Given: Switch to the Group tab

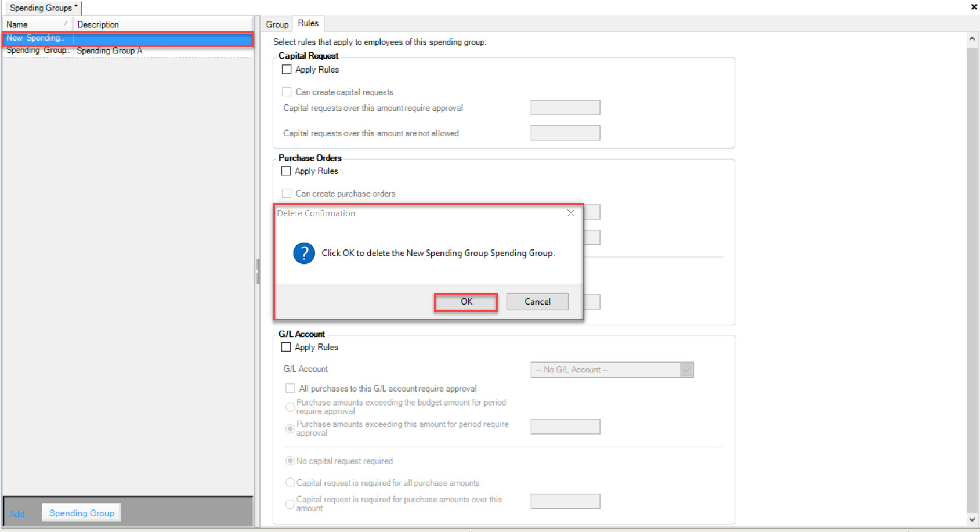Looking at the screenshot, I should tap(277, 24).
